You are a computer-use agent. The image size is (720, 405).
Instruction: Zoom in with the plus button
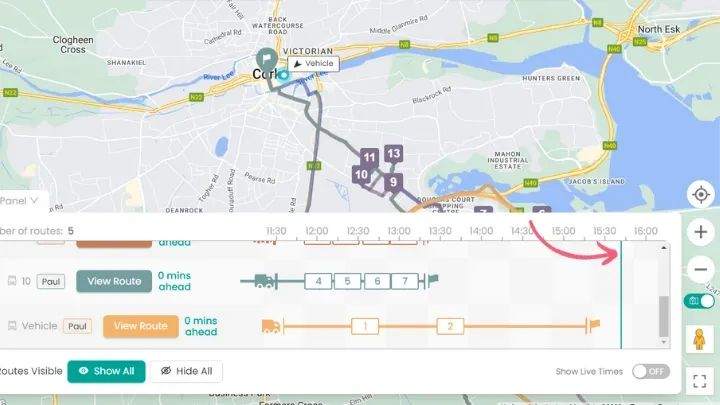[701, 232]
